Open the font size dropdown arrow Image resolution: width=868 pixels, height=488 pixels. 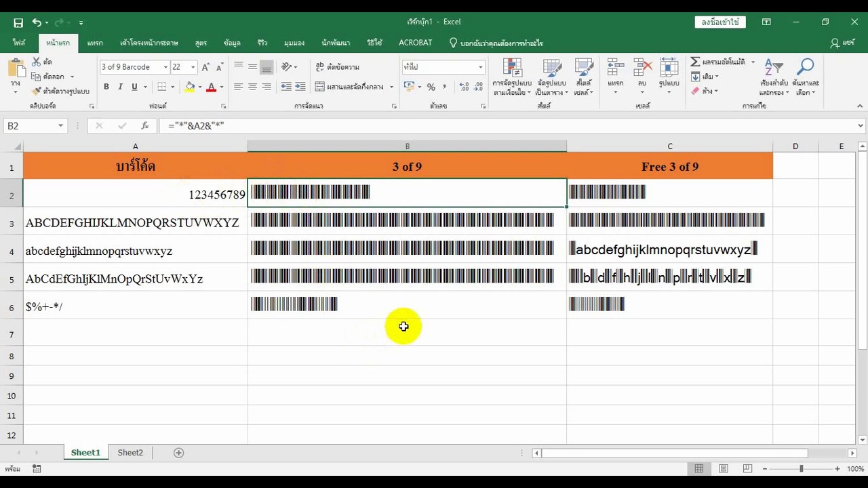click(193, 67)
